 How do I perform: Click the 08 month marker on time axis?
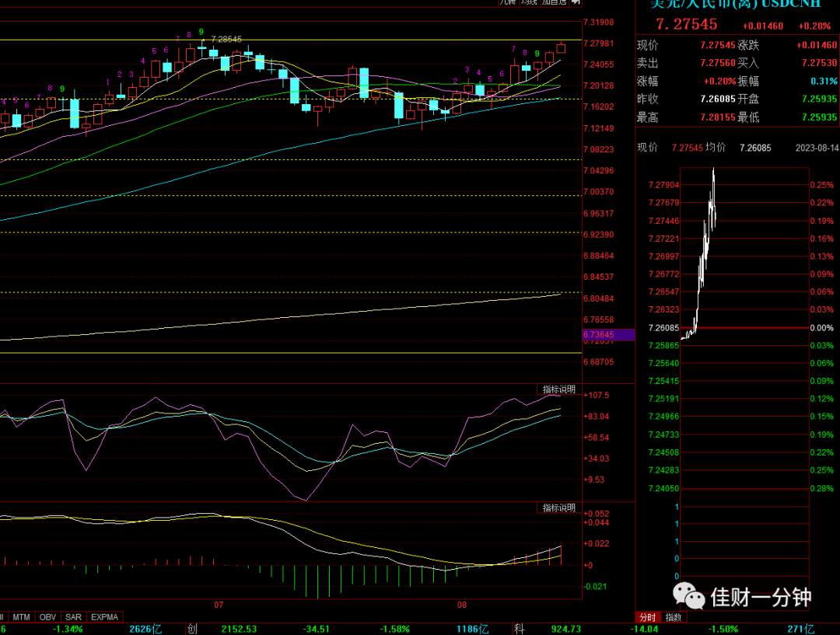click(x=462, y=605)
